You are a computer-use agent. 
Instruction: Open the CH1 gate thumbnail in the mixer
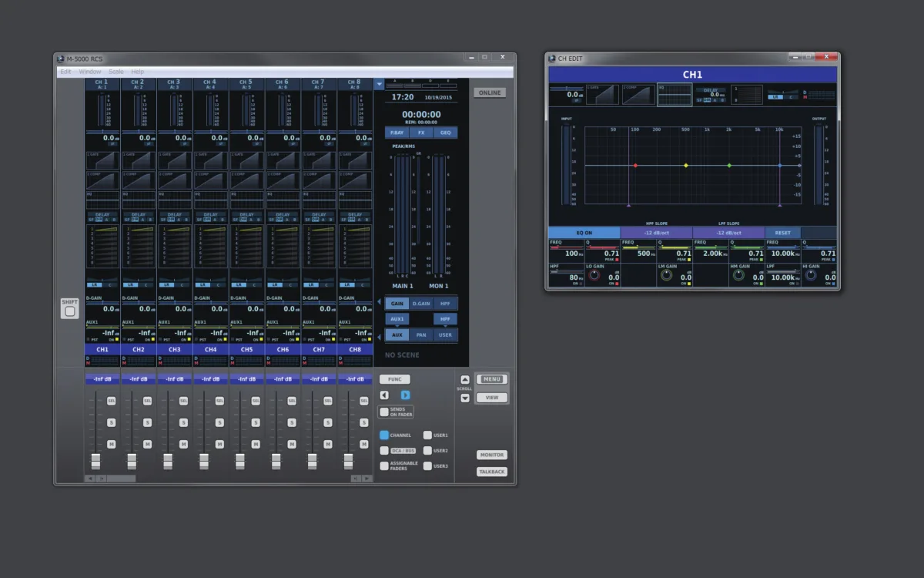(x=102, y=160)
